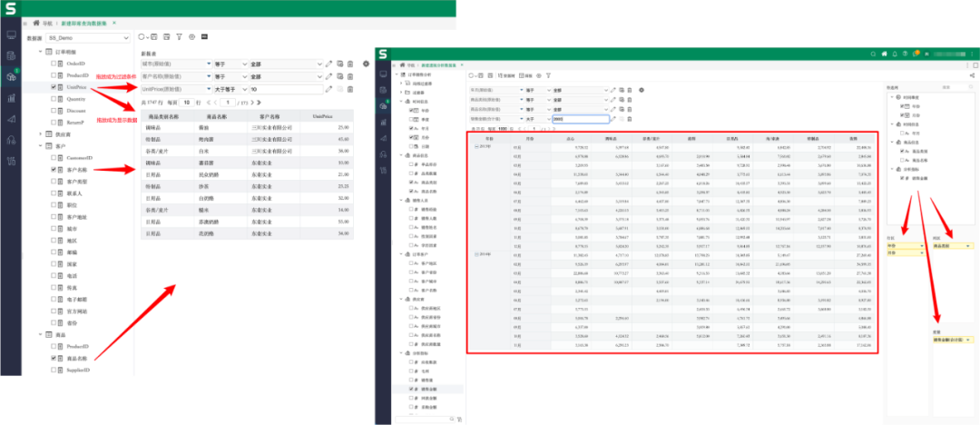Image resolution: width=980 pixels, height=425 pixels.
Task: Click the page number input in query window
Action: point(228,102)
